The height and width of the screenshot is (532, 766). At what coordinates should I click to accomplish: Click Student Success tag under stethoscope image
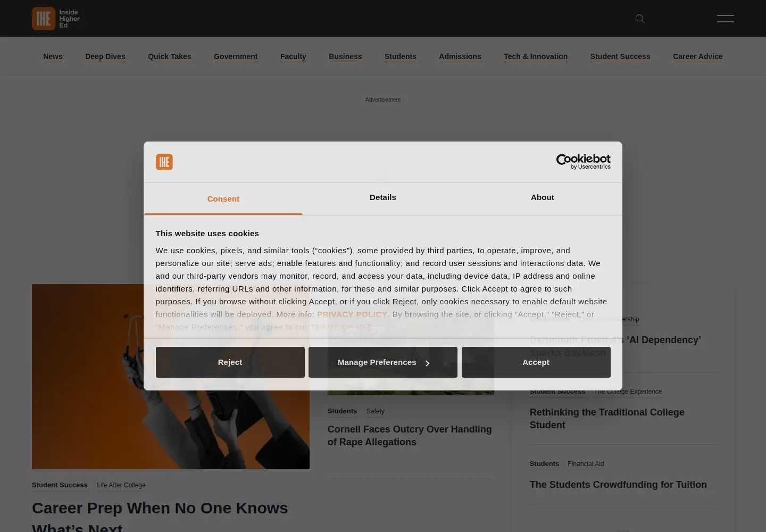coord(60,485)
